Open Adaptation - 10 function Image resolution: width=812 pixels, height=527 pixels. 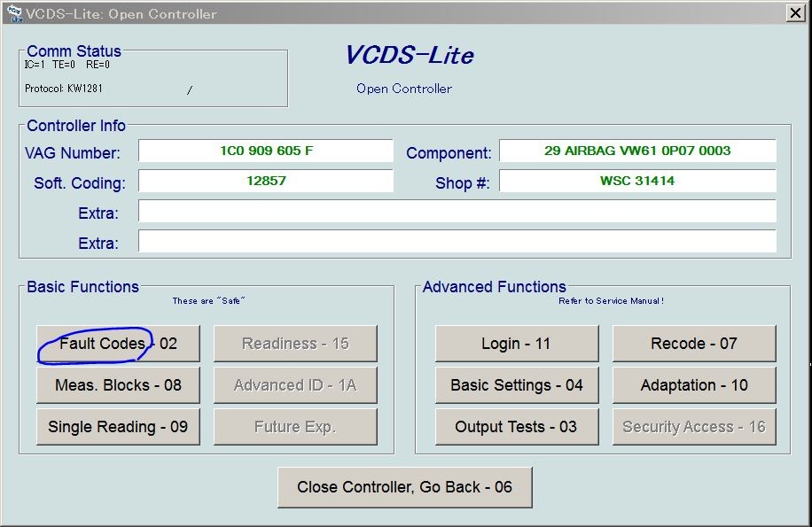tap(694, 385)
